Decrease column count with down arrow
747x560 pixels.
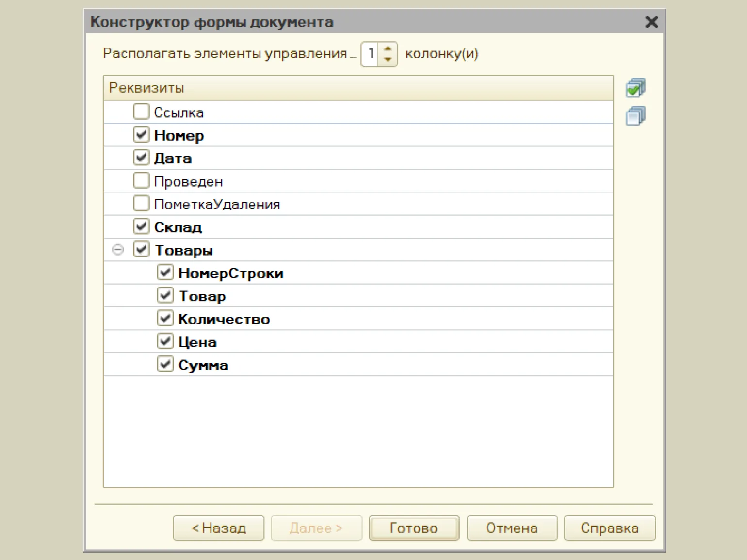(x=388, y=59)
